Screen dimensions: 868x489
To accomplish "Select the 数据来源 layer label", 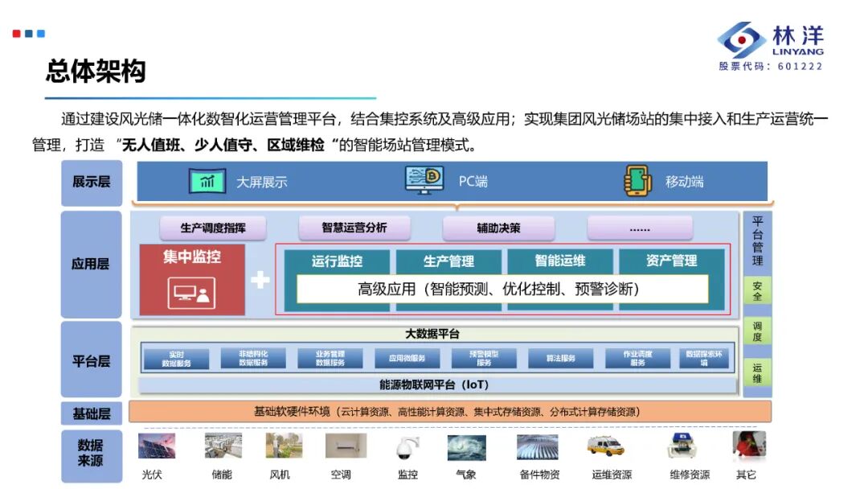I will (x=92, y=454).
